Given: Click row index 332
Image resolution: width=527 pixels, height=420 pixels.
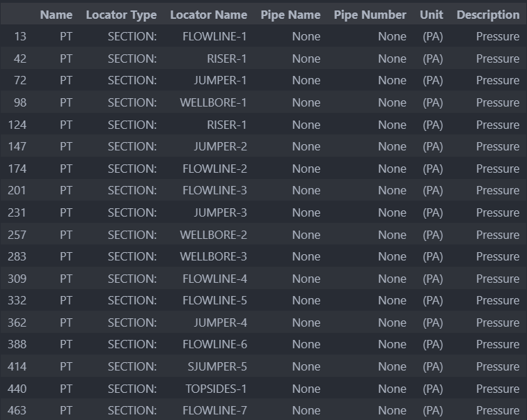Looking at the screenshot, I should 17,300.
